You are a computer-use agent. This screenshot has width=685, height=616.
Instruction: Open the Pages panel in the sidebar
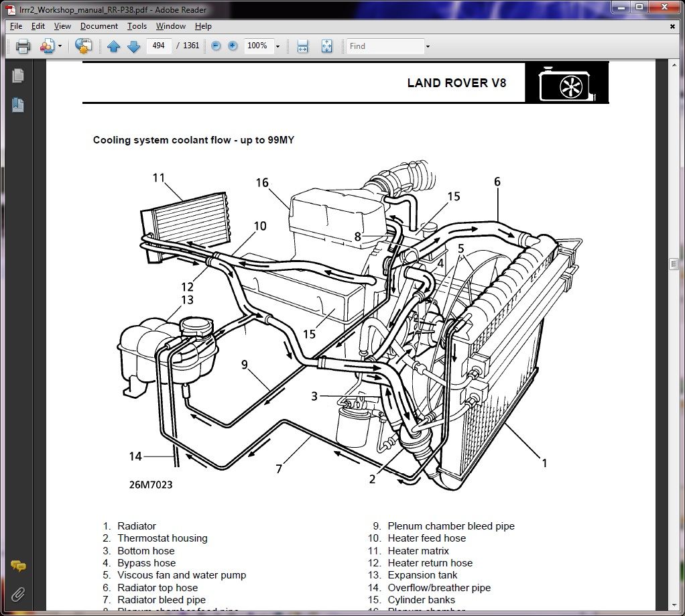(18, 76)
